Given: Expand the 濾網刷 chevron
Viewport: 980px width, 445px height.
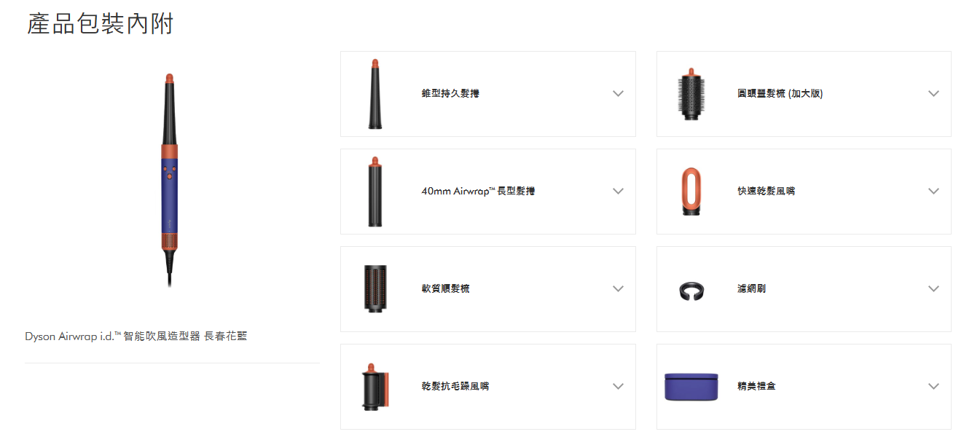Looking at the screenshot, I should pyautogui.click(x=934, y=289).
